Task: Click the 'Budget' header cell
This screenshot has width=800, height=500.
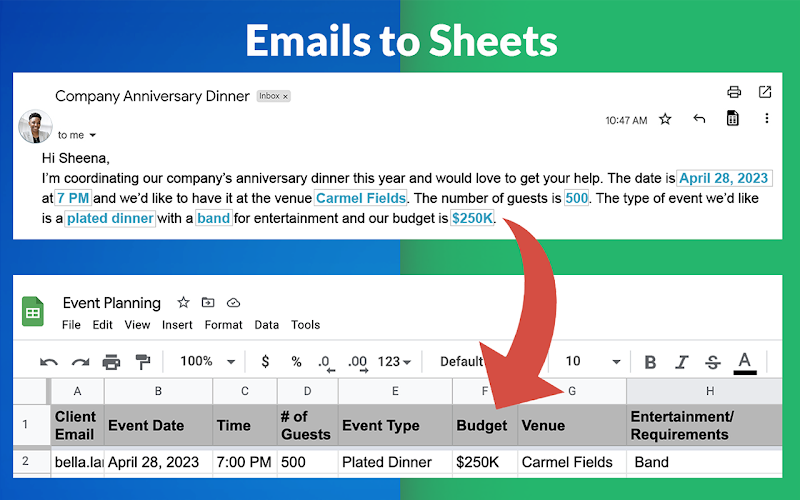Action: tap(485, 425)
